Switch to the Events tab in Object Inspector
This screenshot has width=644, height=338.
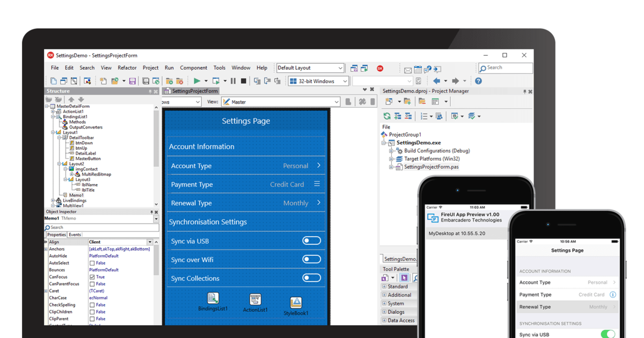[75, 234]
